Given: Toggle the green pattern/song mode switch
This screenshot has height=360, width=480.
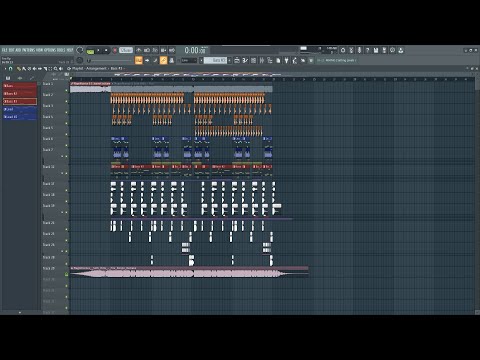Looking at the screenshot, I should [90, 51].
